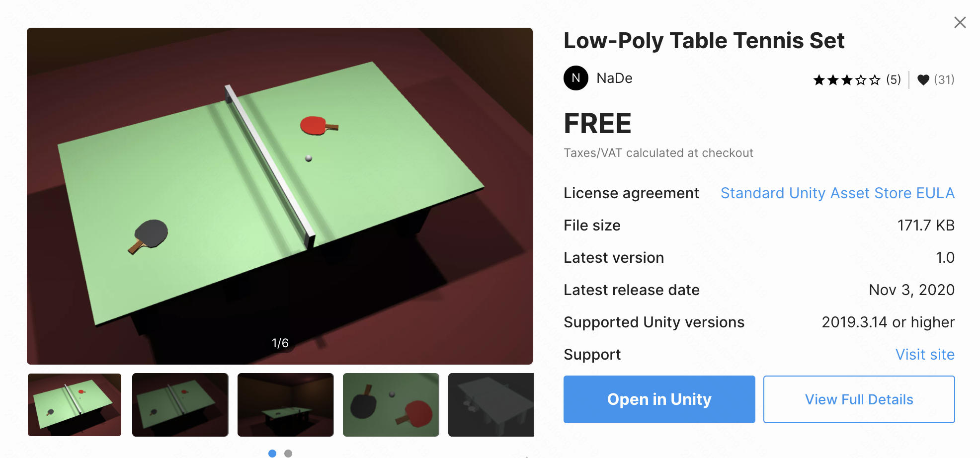Select the gray wireframe table thumbnail
This screenshot has height=458, width=980.
pyautogui.click(x=491, y=405)
